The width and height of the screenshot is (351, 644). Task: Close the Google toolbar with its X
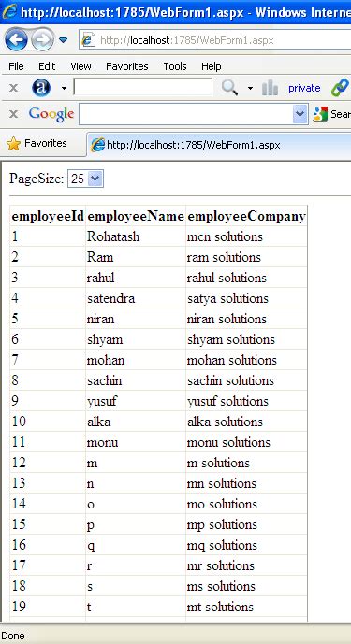pyautogui.click(x=13, y=114)
